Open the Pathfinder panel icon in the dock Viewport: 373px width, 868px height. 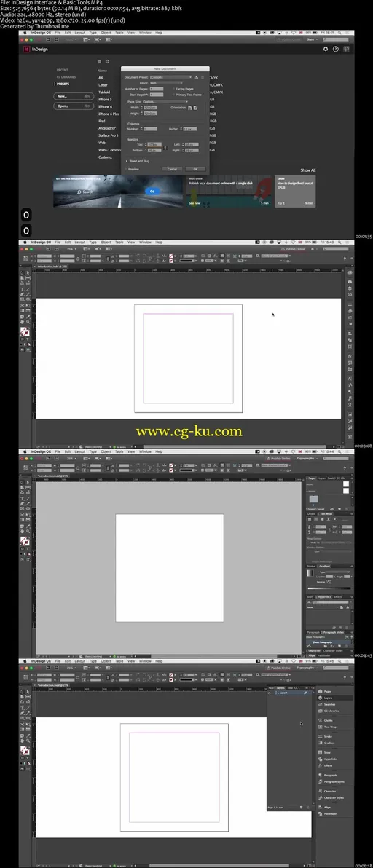point(321,814)
